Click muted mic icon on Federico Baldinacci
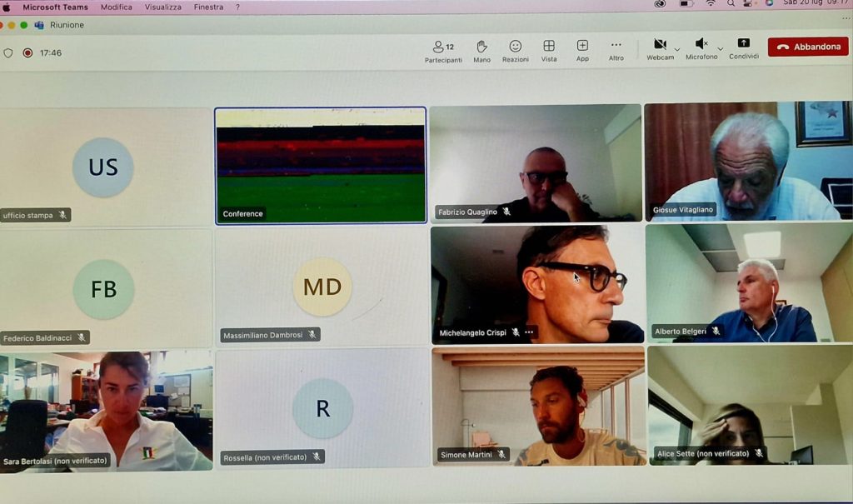Viewport: 853px width, 504px height. pyautogui.click(x=81, y=337)
